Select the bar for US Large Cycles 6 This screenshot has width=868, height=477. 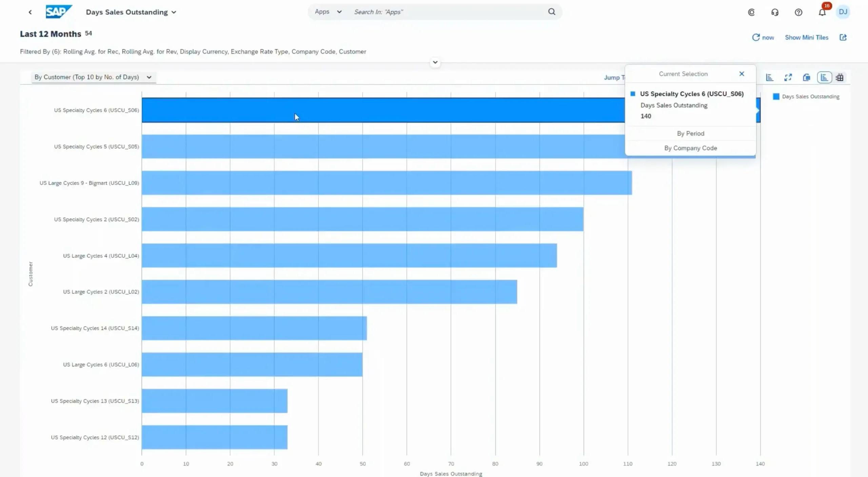(252, 364)
